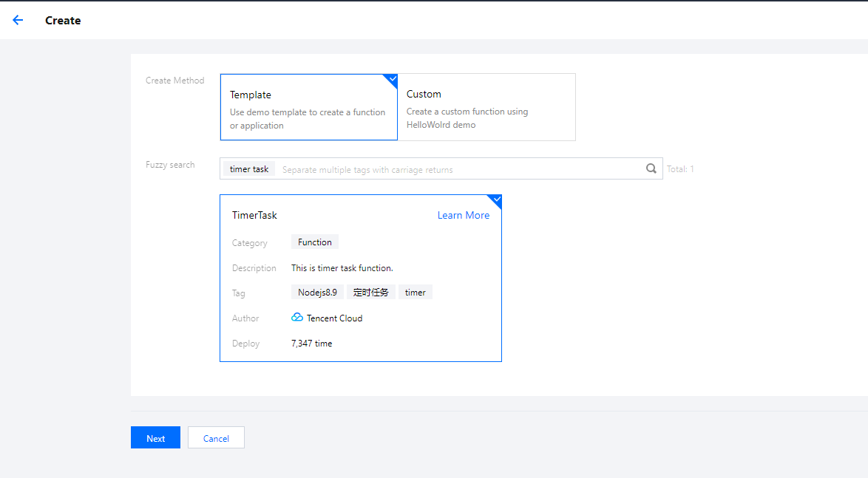Select the Custom create method
The image size is (868, 478).
tap(486, 107)
